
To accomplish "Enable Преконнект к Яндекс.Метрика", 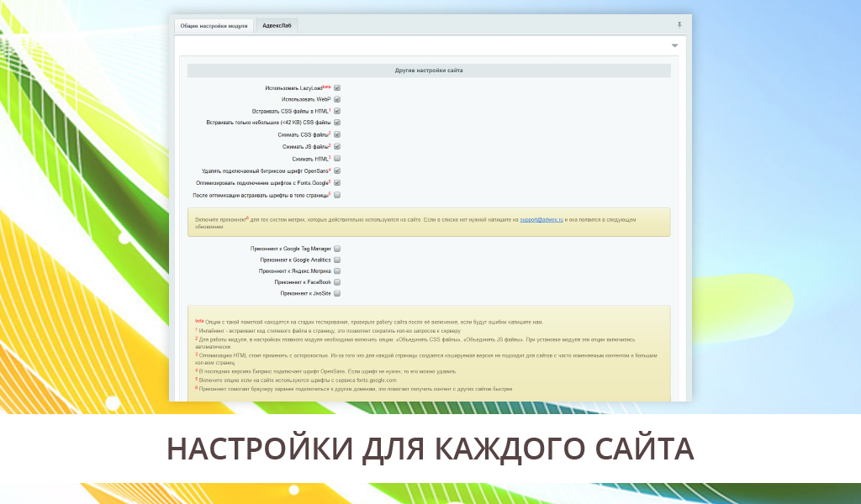I will [337, 271].
